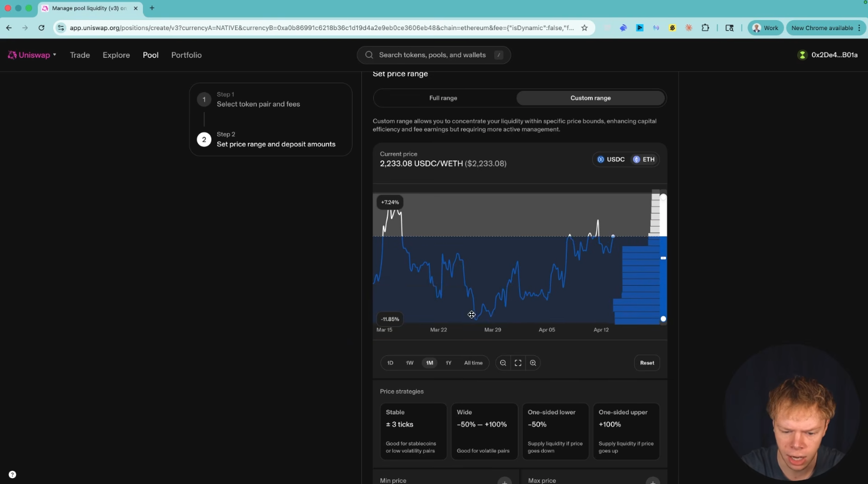
Task: Click the middle range bar handle on the chart
Action: tap(663, 258)
